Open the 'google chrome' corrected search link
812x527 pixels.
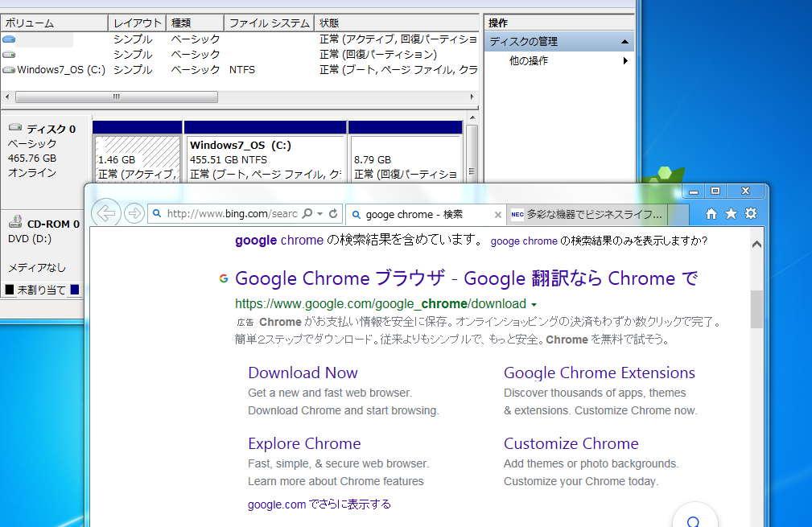tap(279, 241)
